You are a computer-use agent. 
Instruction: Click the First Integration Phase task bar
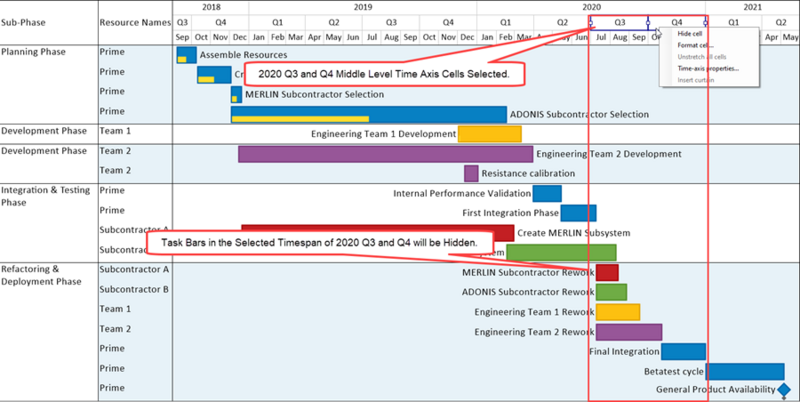(x=578, y=213)
